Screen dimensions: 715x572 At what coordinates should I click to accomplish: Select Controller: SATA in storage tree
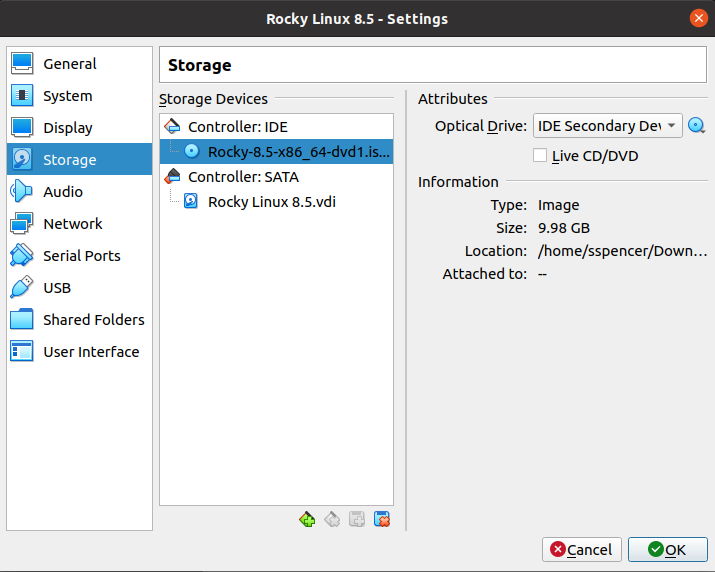[x=243, y=177]
